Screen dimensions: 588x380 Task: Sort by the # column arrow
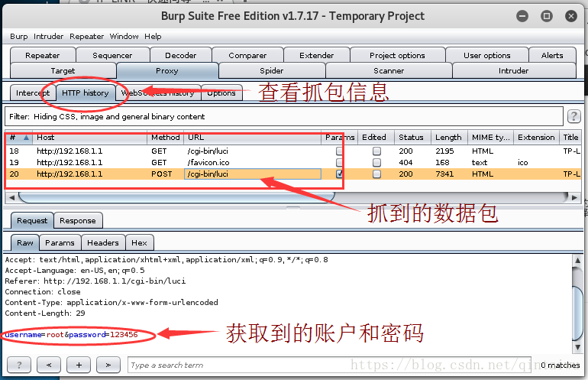coord(26,138)
